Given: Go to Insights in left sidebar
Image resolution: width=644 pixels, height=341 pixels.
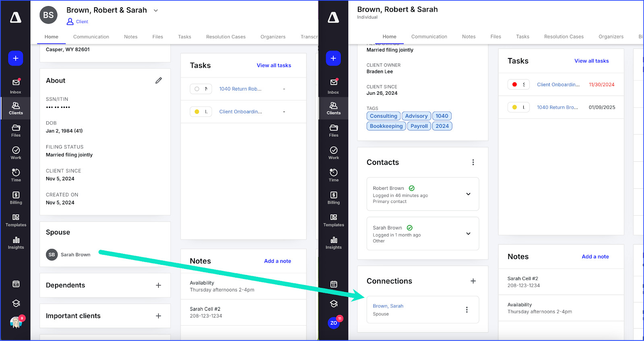Looking at the screenshot, I should coord(16,243).
